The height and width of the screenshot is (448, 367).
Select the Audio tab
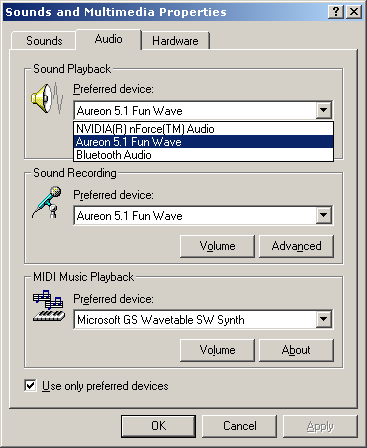coord(109,39)
